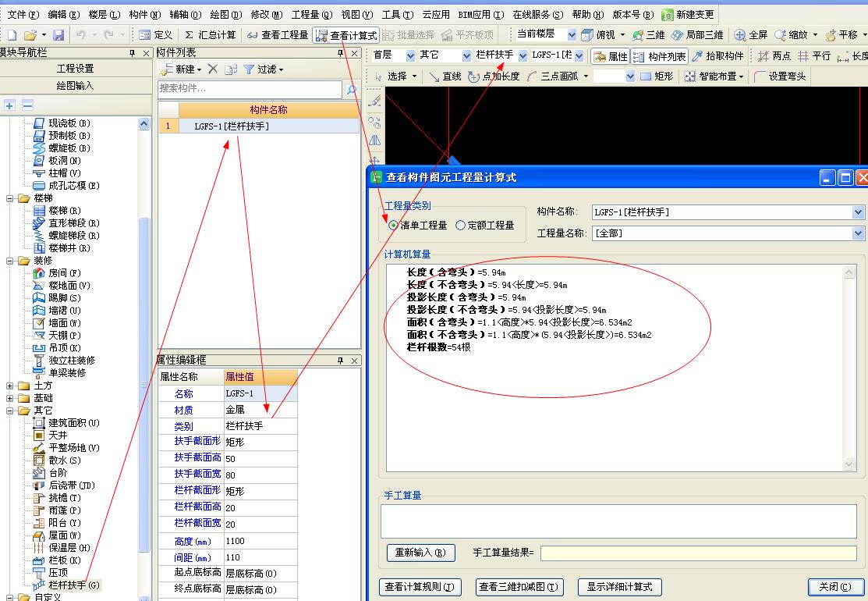
Task: Open the 工具 menu
Action: 398,14
